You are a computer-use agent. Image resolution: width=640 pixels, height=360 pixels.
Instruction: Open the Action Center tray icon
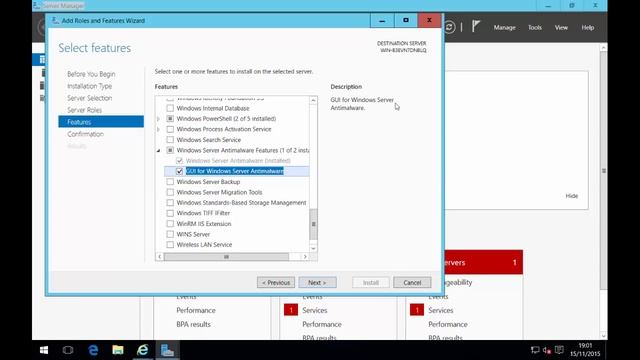tap(560, 350)
